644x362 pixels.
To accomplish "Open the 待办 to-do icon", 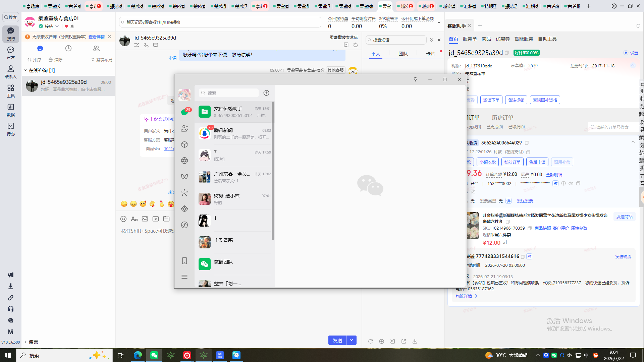I will pyautogui.click(x=11, y=129).
